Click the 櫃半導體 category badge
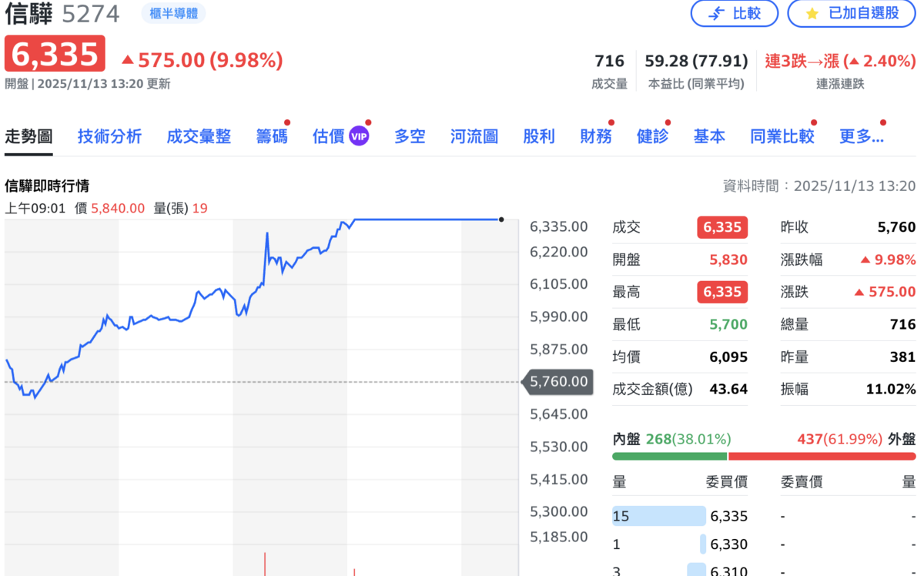 173,13
